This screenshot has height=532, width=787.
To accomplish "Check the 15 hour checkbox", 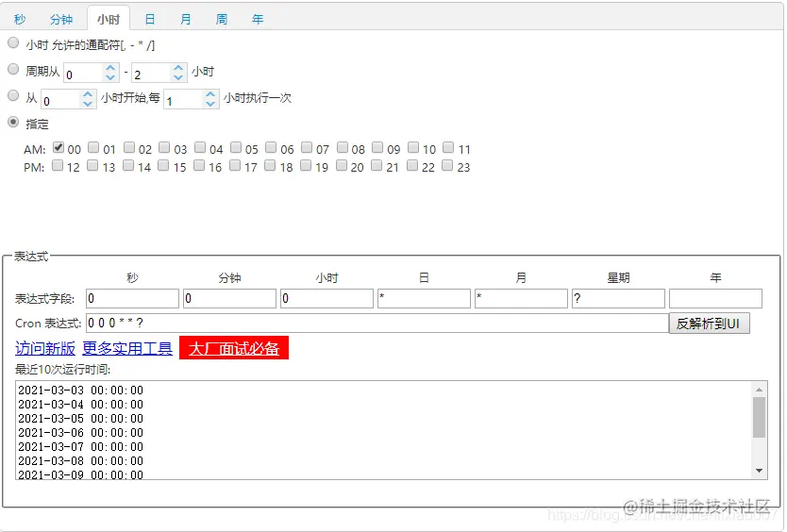I will (163, 165).
